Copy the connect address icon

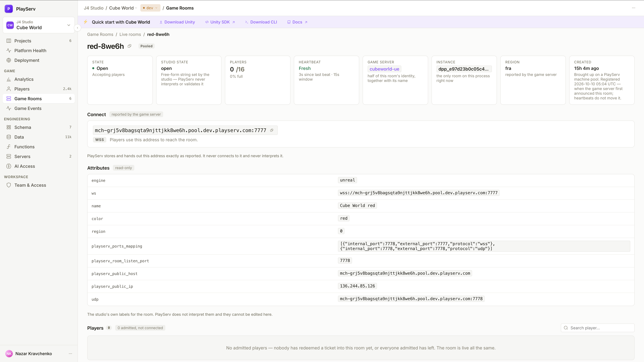(x=272, y=130)
